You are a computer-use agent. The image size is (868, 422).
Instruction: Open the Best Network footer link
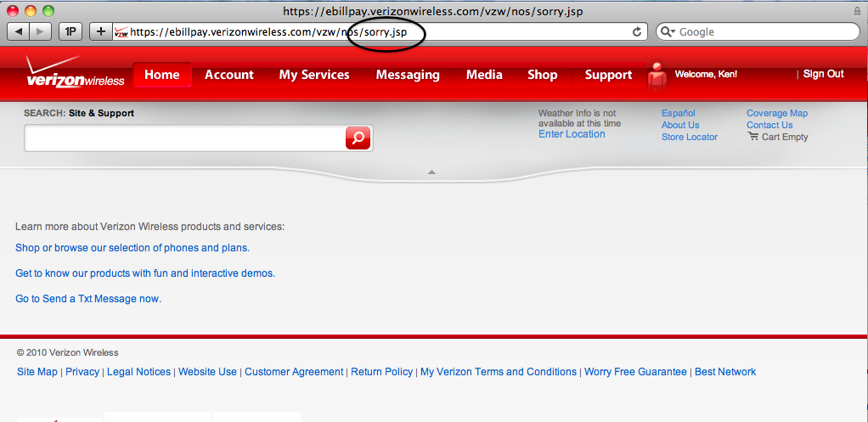pos(725,372)
